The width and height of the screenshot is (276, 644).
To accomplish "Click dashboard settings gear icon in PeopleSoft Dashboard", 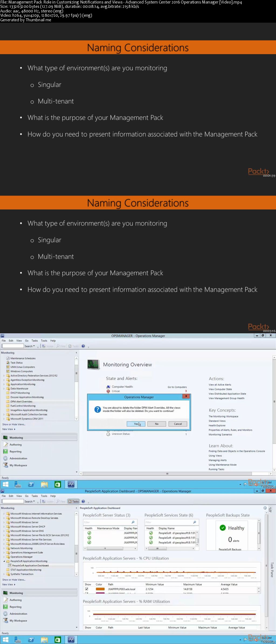I will (265, 508).
